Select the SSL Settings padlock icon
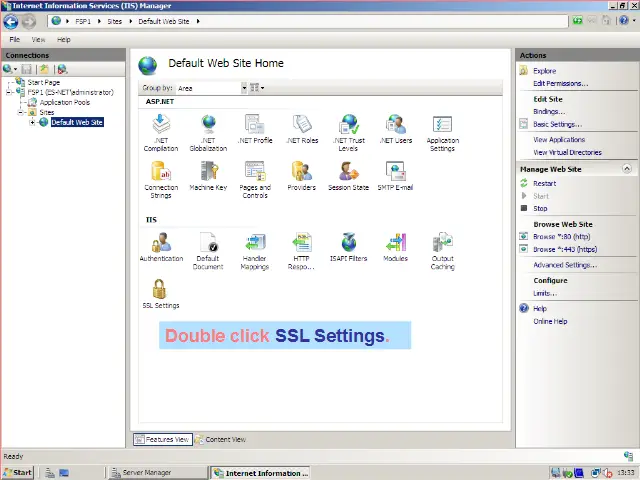The image size is (640, 480). pyautogui.click(x=159, y=289)
